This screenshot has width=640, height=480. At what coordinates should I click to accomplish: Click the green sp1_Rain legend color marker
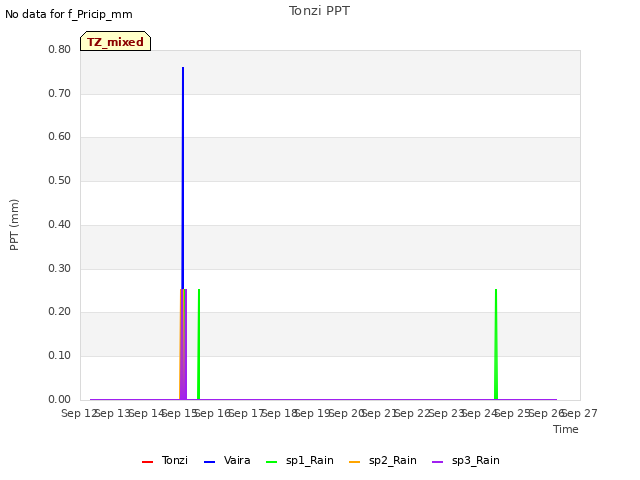pos(271,462)
